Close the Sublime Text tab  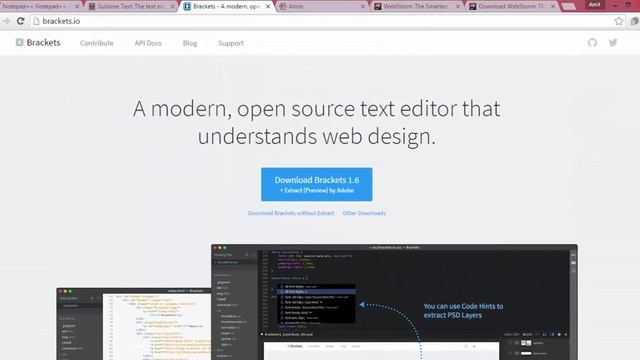tap(172, 7)
